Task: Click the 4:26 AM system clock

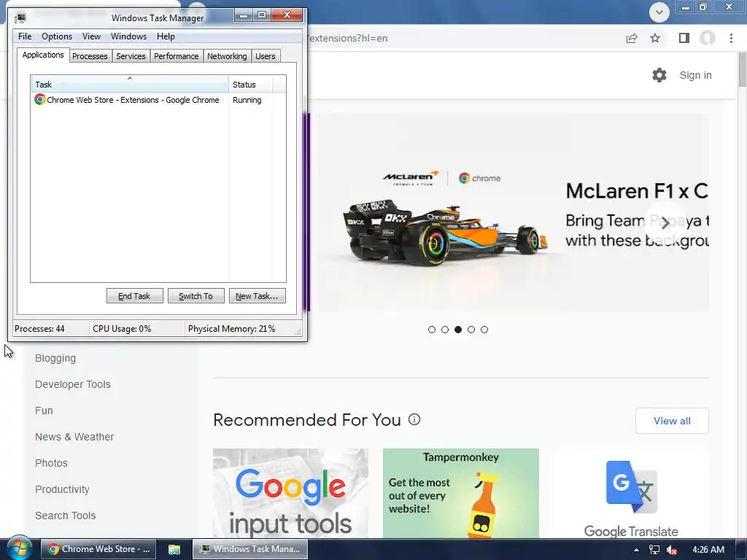Action: click(x=708, y=550)
